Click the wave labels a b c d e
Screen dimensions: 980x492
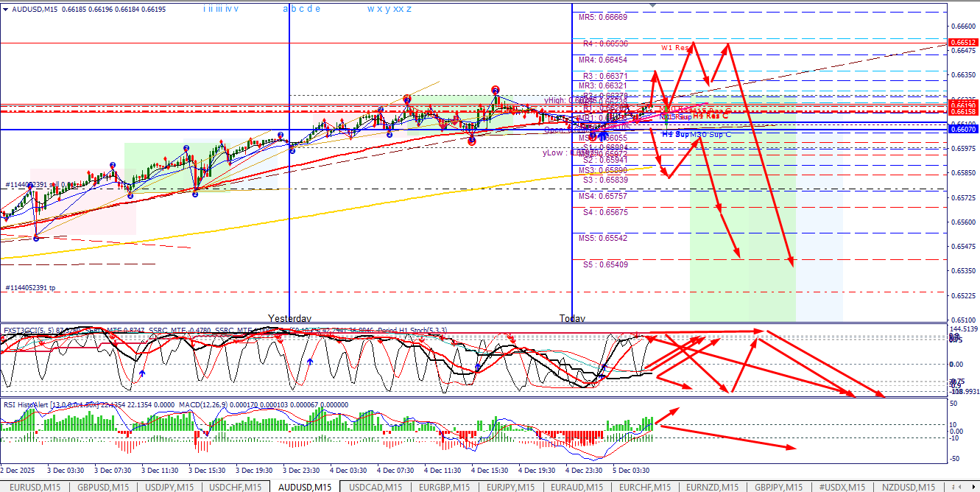pos(301,9)
